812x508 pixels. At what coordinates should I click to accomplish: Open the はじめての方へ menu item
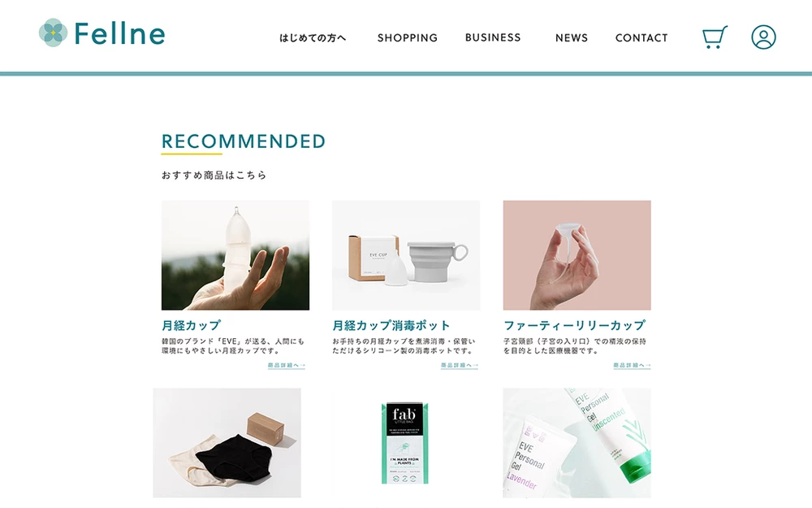[x=313, y=38]
